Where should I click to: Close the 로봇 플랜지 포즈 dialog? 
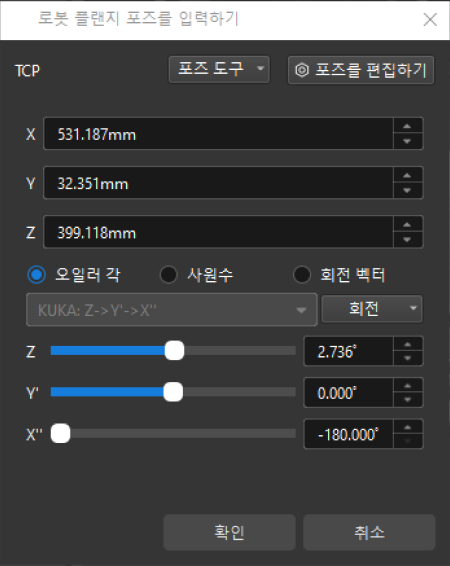(430, 19)
